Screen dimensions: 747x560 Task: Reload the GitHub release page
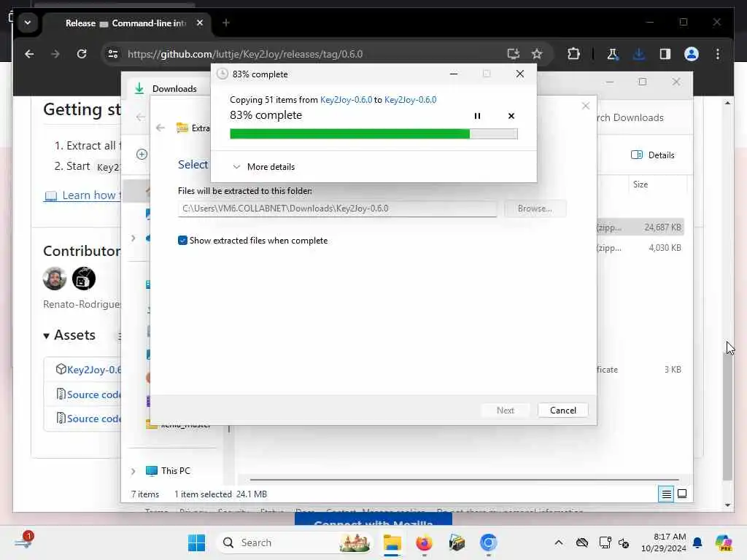(x=82, y=54)
